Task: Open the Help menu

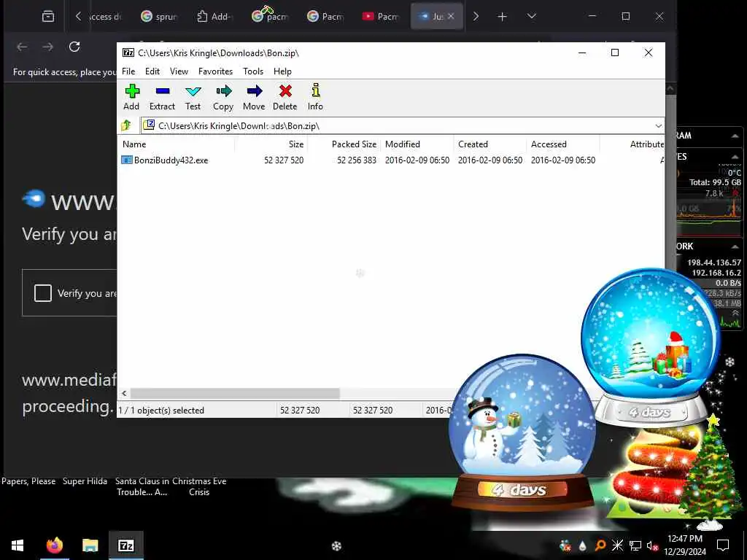Action: 282,71
